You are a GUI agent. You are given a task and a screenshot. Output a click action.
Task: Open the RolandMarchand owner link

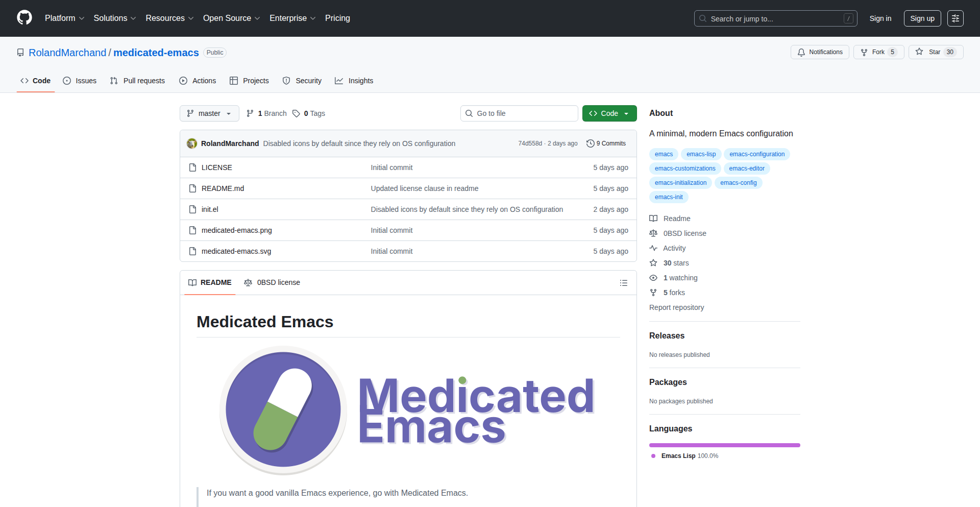pos(67,53)
